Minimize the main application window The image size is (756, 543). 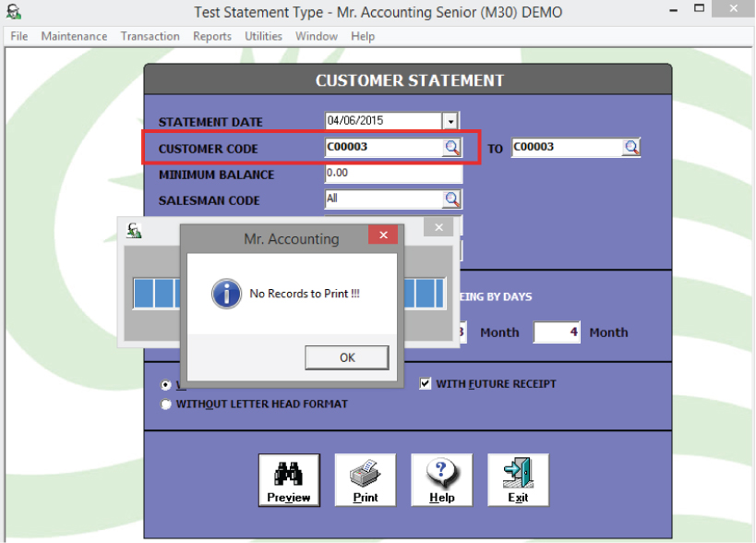click(674, 9)
